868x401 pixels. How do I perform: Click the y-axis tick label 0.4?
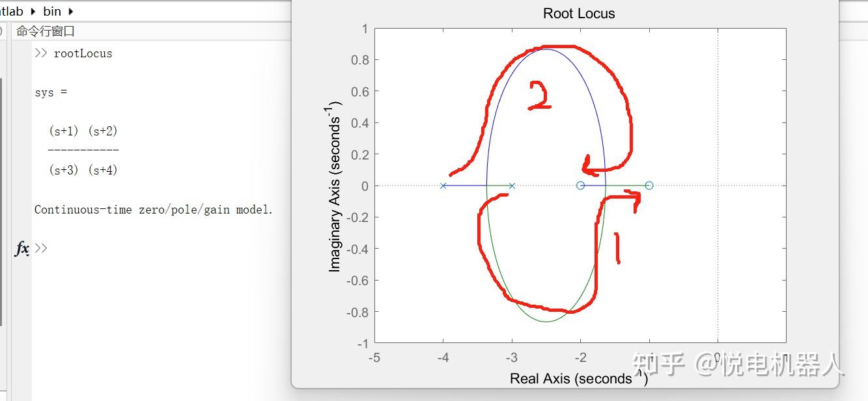[360, 123]
